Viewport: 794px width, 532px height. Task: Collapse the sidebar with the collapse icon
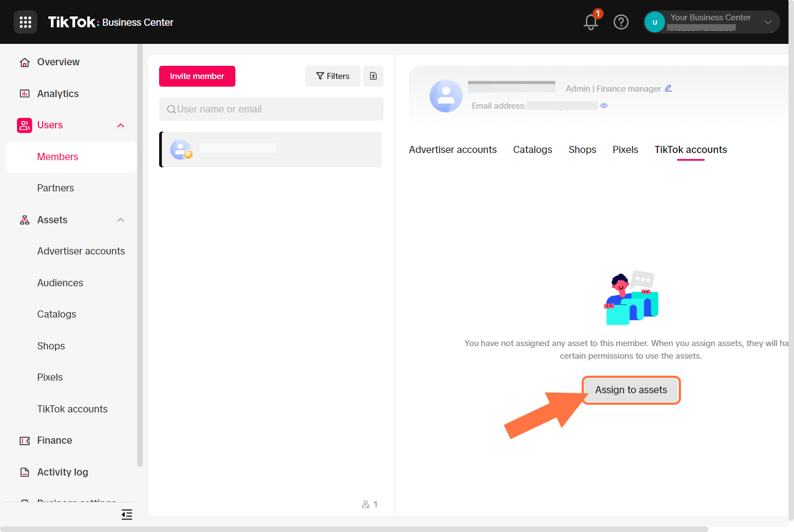pos(127,514)
